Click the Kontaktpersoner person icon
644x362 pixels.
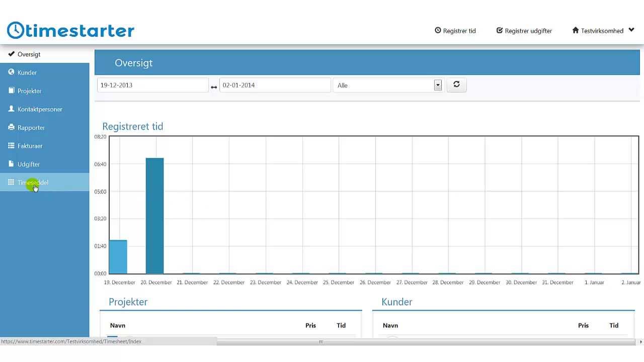pyautogui.click(x=11, y=109)
